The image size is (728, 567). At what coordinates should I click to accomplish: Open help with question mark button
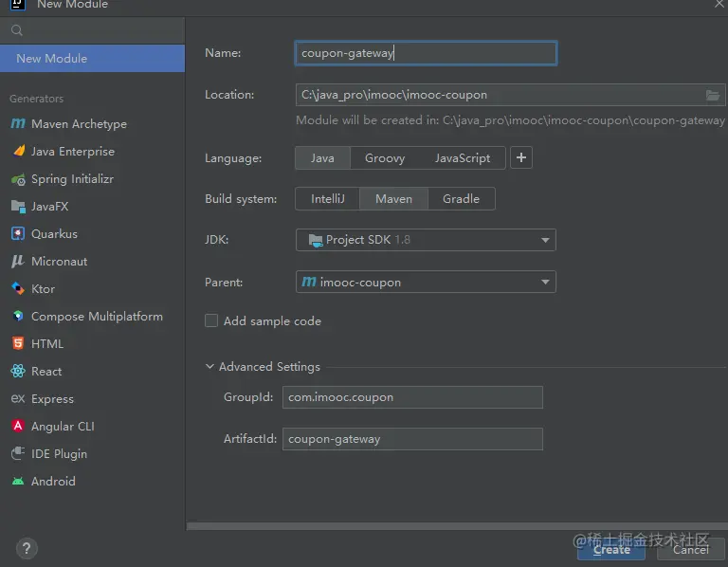coord(27,548)
